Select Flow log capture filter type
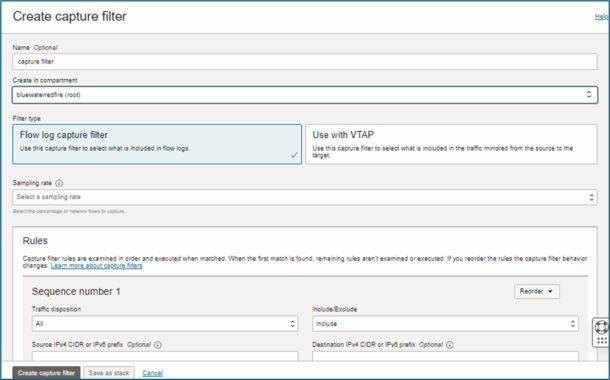610x380 pixels. [157, 144]
